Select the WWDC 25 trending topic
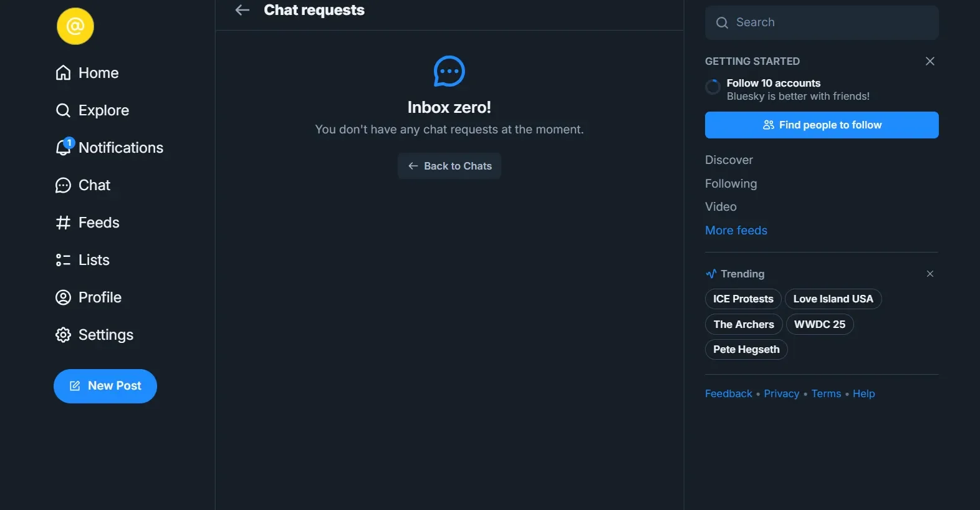Screen dimensions: 980x510 [x=819, y=324]
